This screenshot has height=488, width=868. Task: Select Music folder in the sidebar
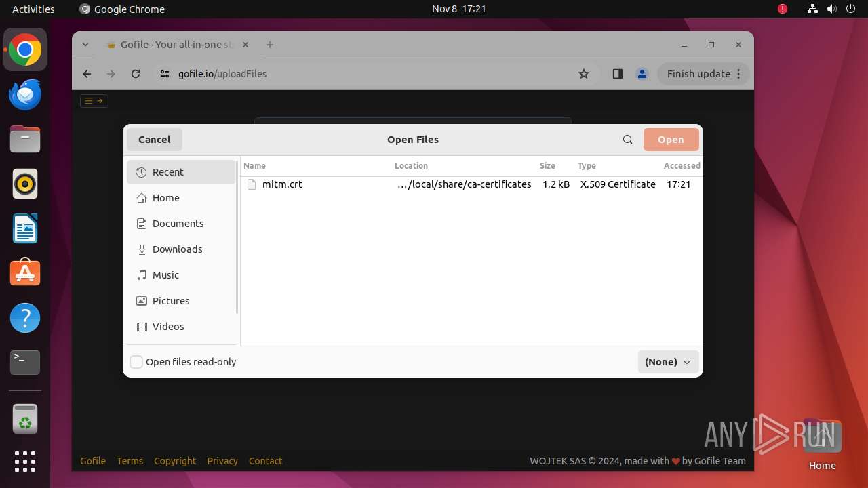tap(181, 275)
